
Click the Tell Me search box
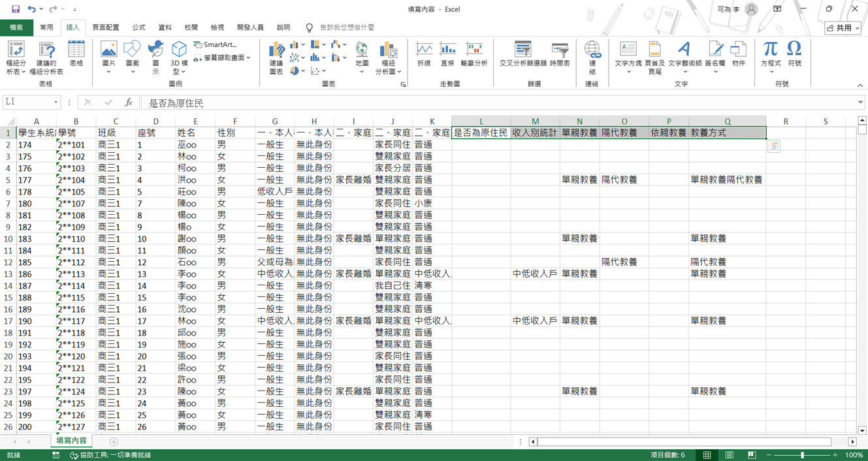tap(346, 27)
